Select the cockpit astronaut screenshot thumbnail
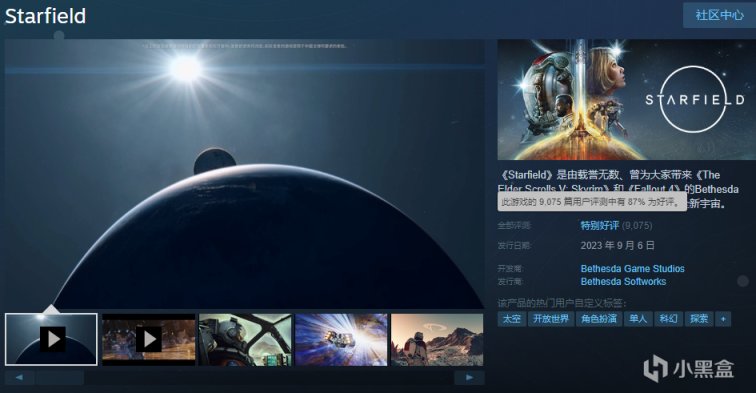The image size is (756, 393). click(245, 339)
